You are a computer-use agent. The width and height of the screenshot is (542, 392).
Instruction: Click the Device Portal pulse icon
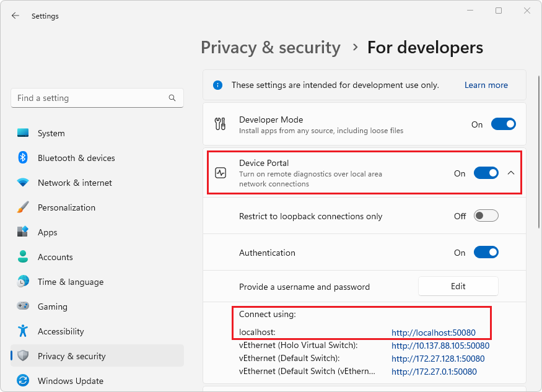point(220,172)
